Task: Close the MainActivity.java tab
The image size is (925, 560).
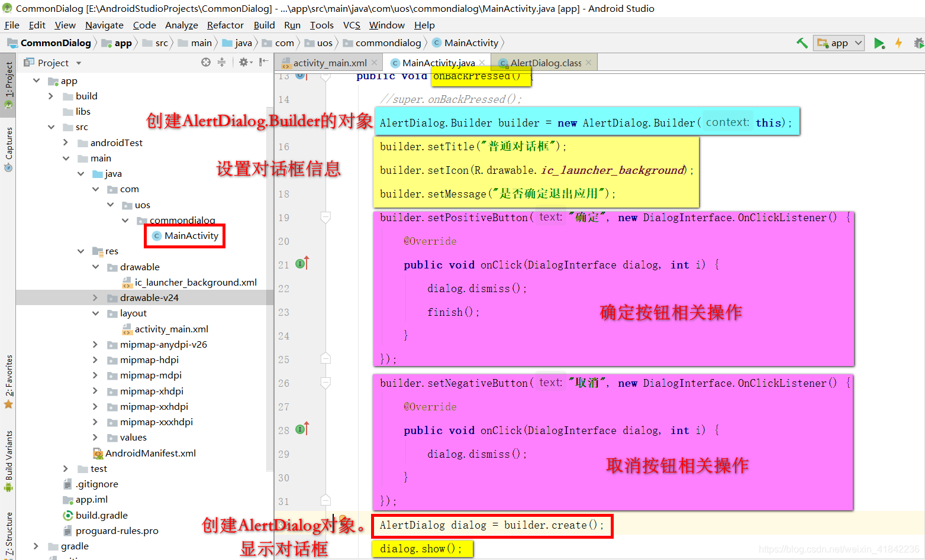Action: (x=482, y=63)
